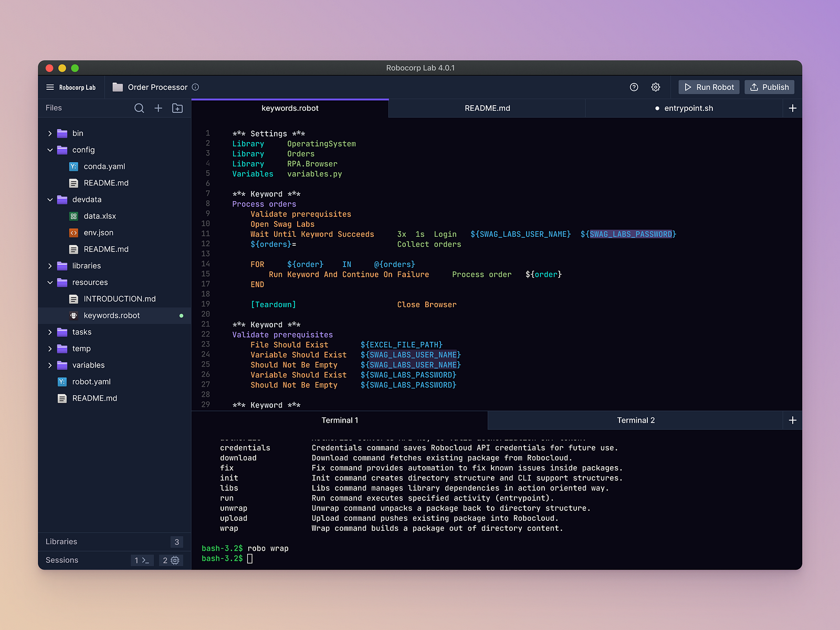Open the help question mark icon
Image resolution: width=840 pixels, height=630 pixels.
pos(634,87)
